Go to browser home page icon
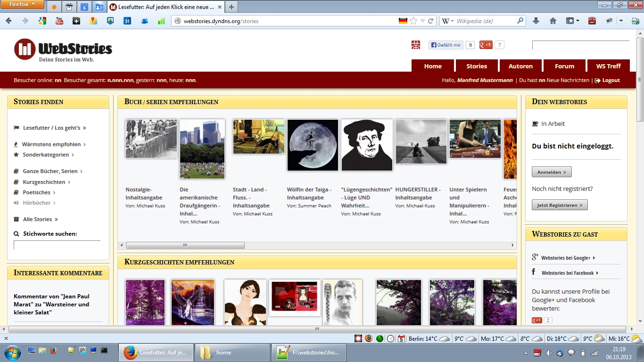This screenshot has width=644, height=362. [x=553, y=21]
